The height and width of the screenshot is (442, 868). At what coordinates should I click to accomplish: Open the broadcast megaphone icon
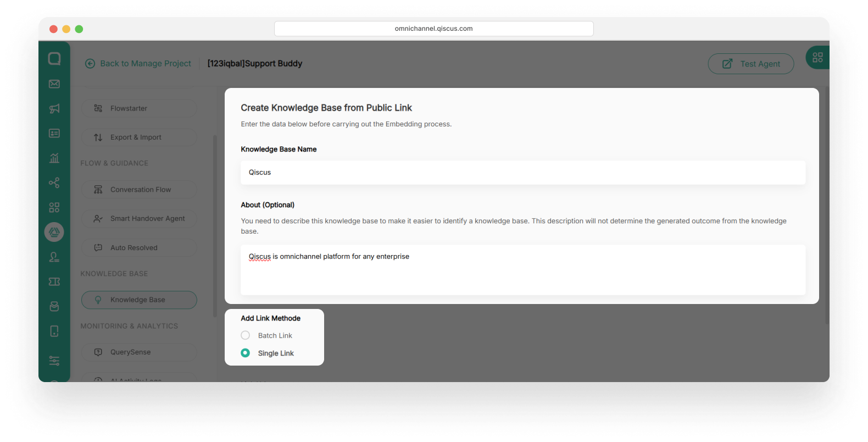pos(54,108)
